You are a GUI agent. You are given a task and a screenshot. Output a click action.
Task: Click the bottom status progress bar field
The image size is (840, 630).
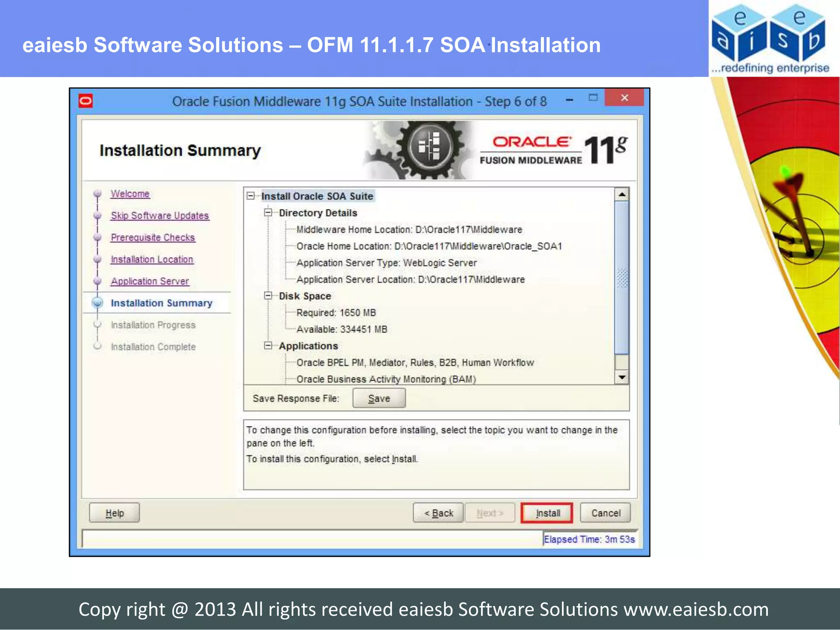tap(312, 539)
